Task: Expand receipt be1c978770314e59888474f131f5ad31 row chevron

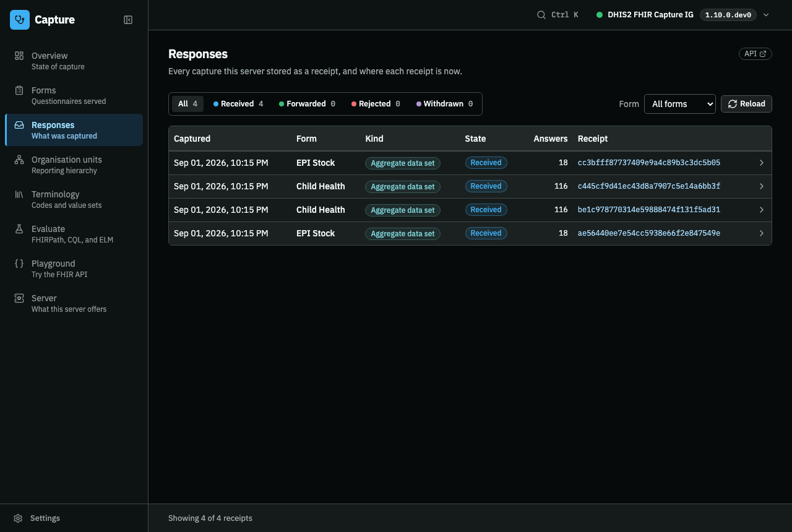Action: (762, 210)
